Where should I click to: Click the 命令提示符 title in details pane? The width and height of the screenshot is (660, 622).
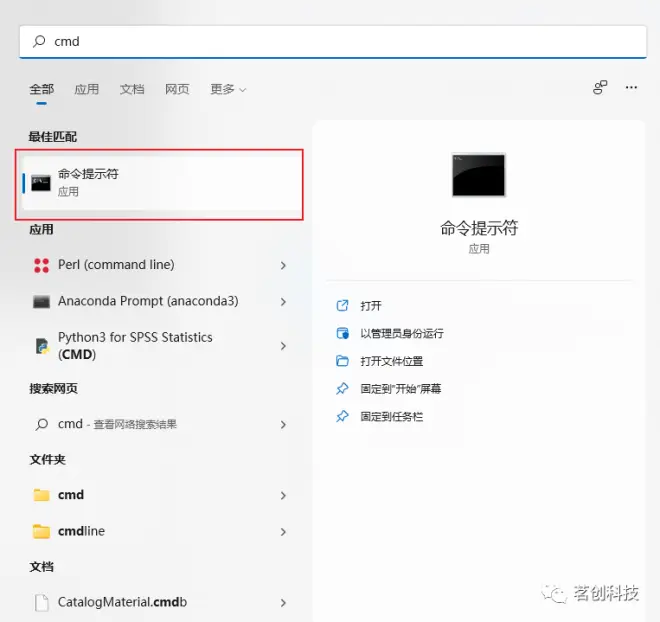[479, 228]
